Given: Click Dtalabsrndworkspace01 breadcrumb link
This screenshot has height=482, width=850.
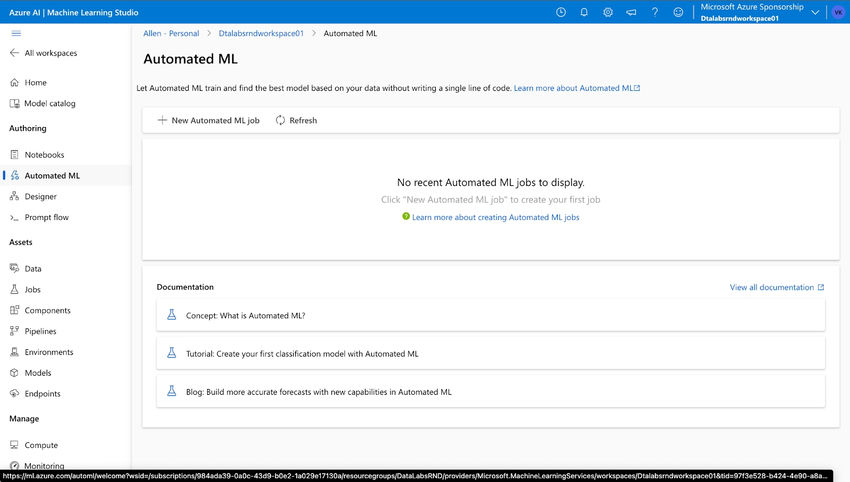Looking at the screenshot, I should pos(261,33).
